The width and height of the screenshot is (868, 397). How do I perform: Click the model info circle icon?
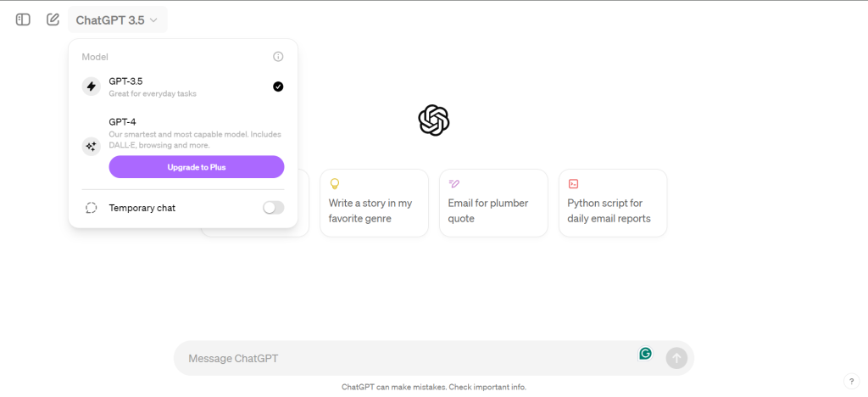click(x=278, y=57)
